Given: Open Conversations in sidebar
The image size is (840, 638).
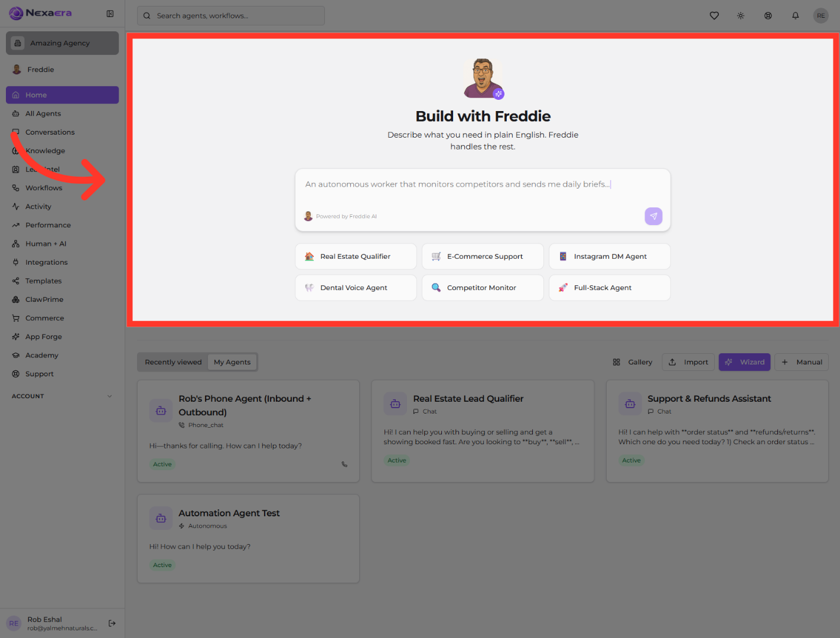Looking at the screenshot, I should click(63, 132).
